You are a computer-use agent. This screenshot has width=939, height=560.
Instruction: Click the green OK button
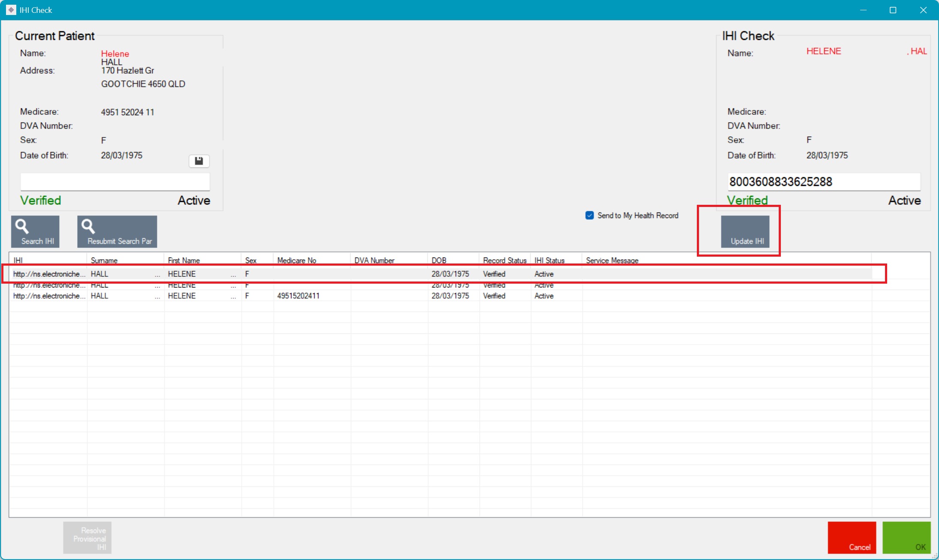coord(906,537)
